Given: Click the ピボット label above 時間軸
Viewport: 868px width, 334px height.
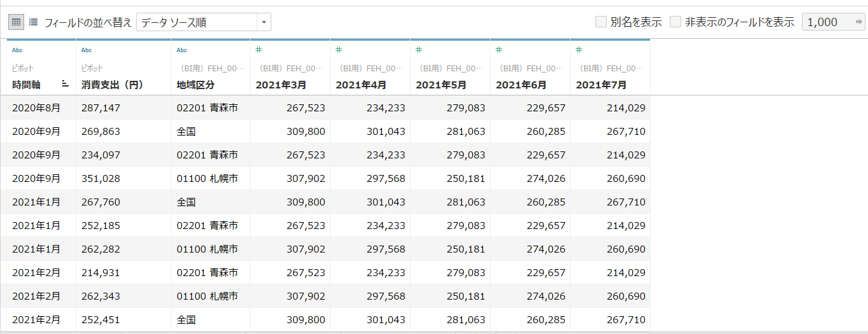Looking at the screenshot, I should [23, 68].
